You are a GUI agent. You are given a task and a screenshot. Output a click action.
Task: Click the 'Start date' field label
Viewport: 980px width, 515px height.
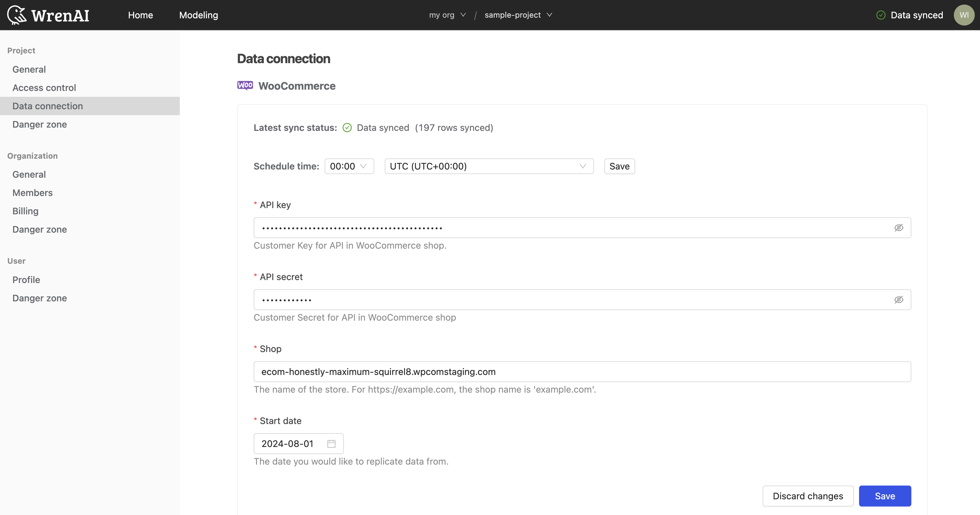(280, 421)
